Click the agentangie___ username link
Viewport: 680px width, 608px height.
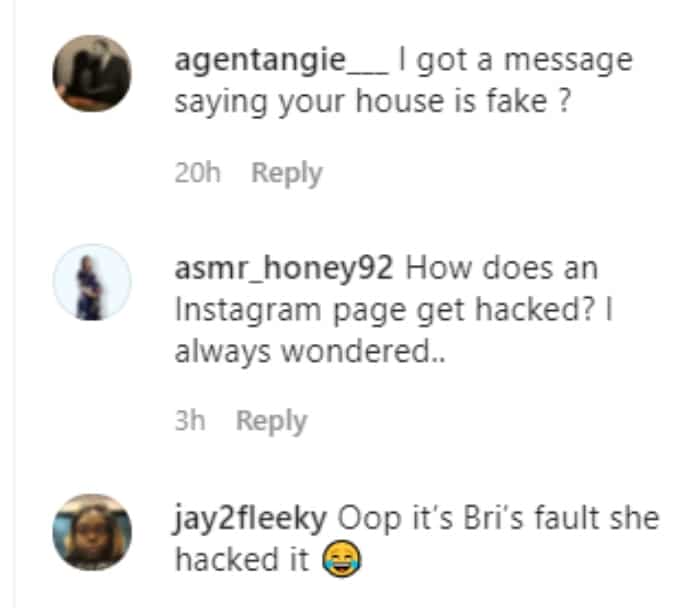click(x=281, y=61)
